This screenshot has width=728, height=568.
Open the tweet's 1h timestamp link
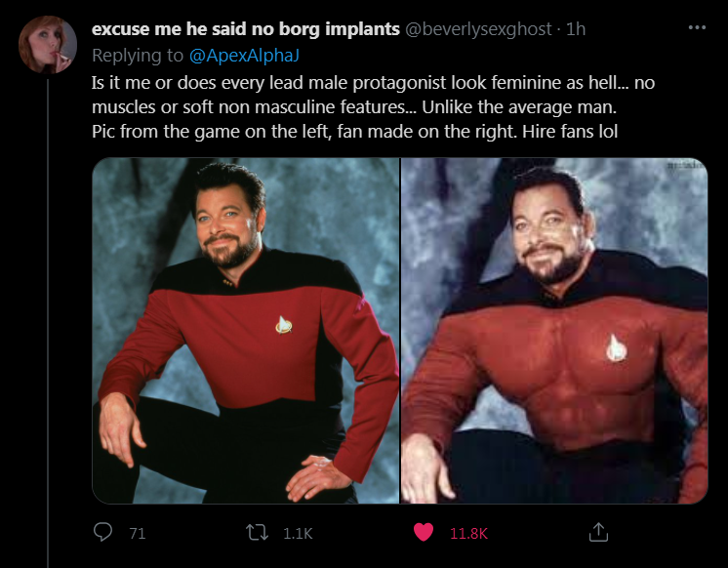576,29
